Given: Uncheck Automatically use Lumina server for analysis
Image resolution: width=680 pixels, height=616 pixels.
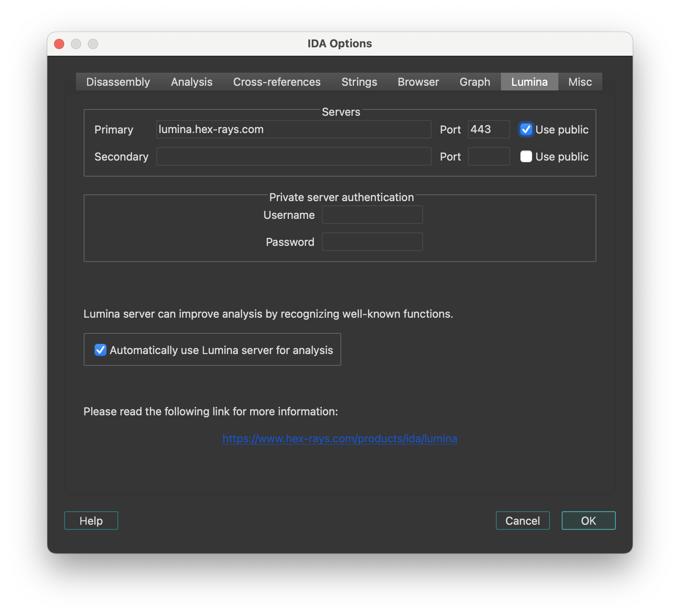Looking at the screenshot, I should [x=101, y=350].
